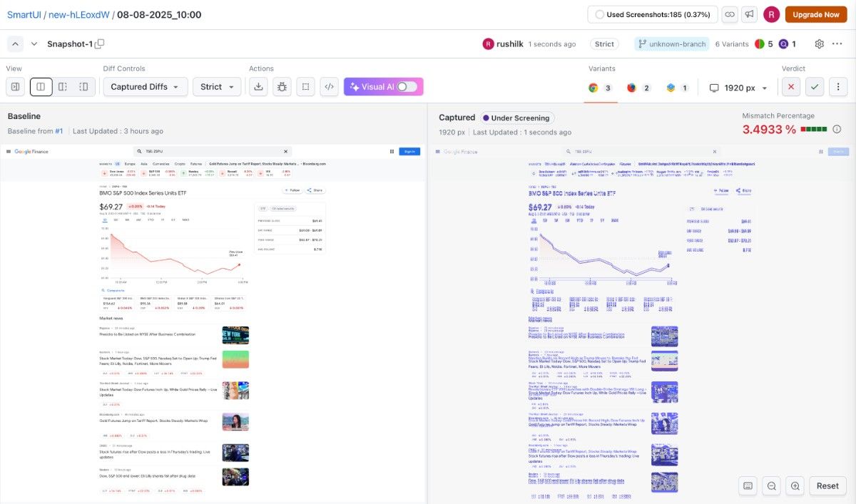Reset the screenshot zoom level
Viewport: 856px width, 504px height.
tap(827, 485)
